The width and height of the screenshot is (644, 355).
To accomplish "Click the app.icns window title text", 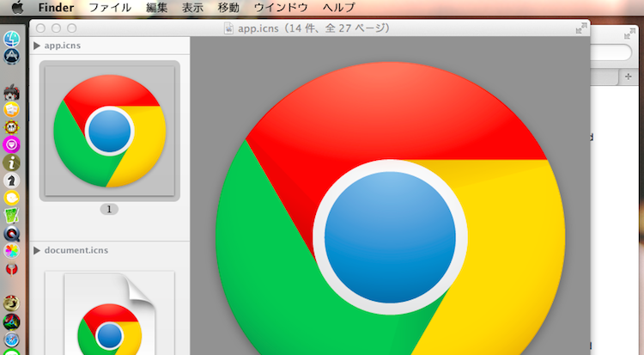I will click(x=313, y=28).
